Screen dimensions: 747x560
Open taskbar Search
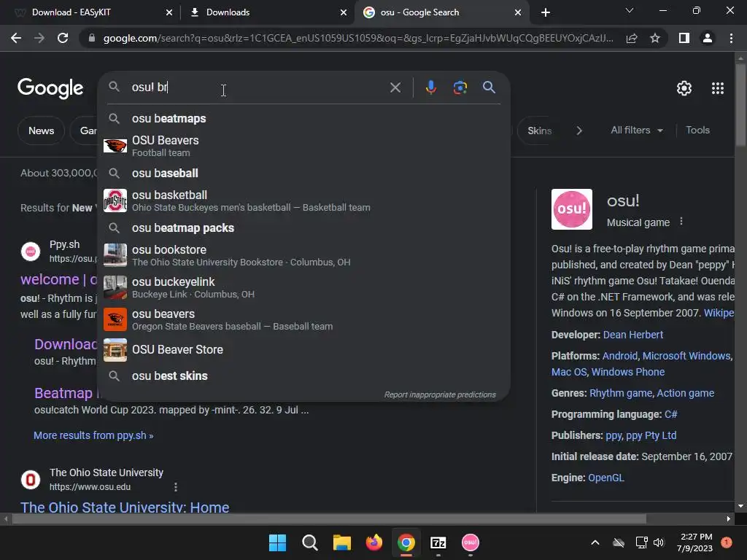point(309,542)
